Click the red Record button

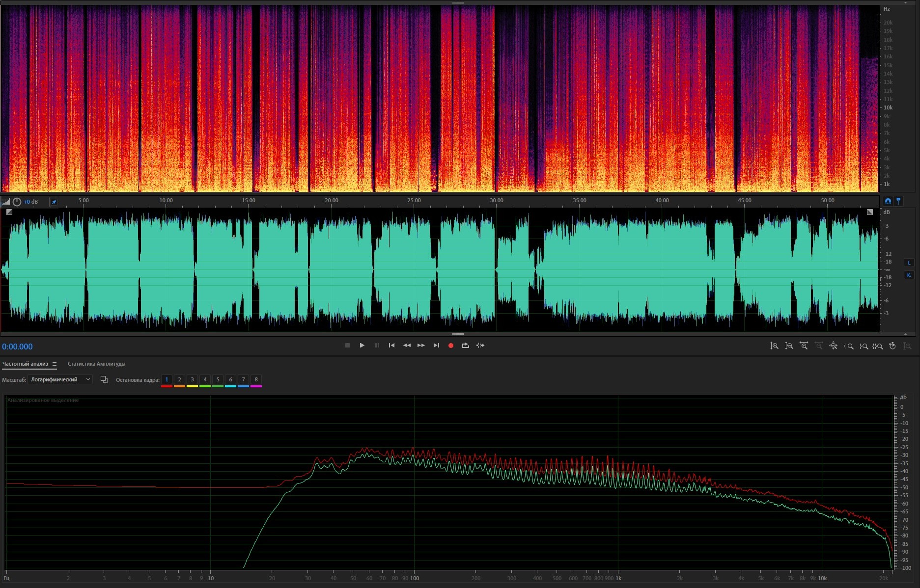click(450, 346)
